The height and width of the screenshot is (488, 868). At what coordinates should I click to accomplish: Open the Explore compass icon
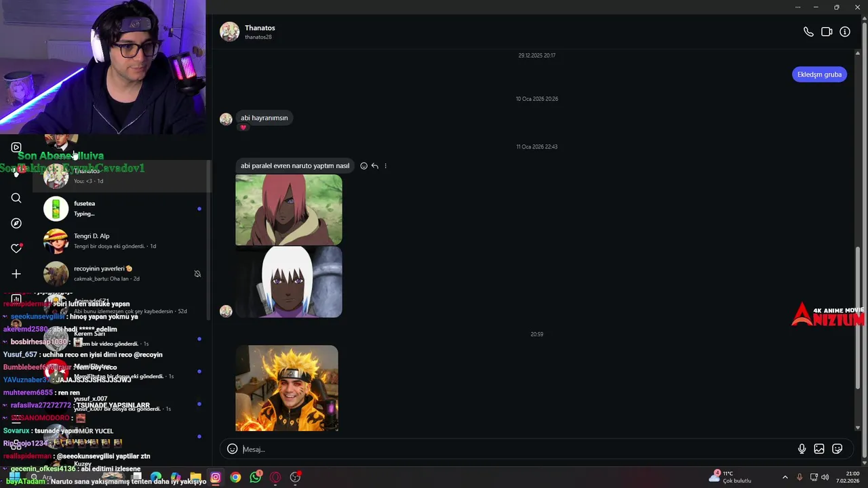[16, 223]
